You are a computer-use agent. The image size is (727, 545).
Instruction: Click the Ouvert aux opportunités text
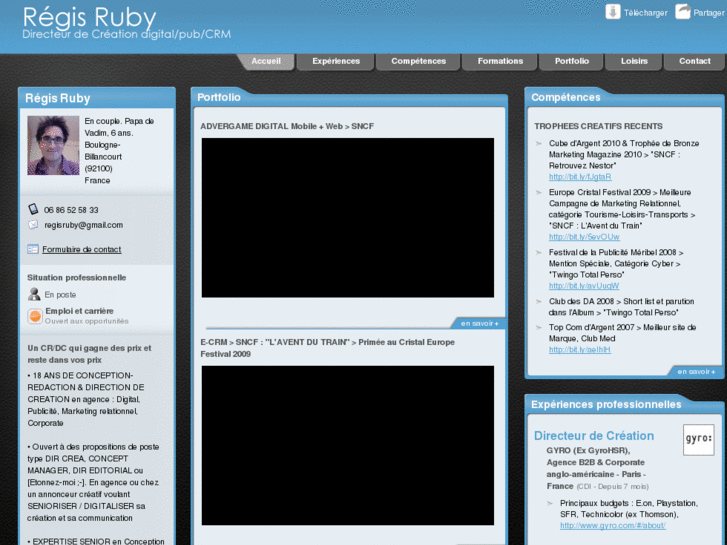click(87, 321)
